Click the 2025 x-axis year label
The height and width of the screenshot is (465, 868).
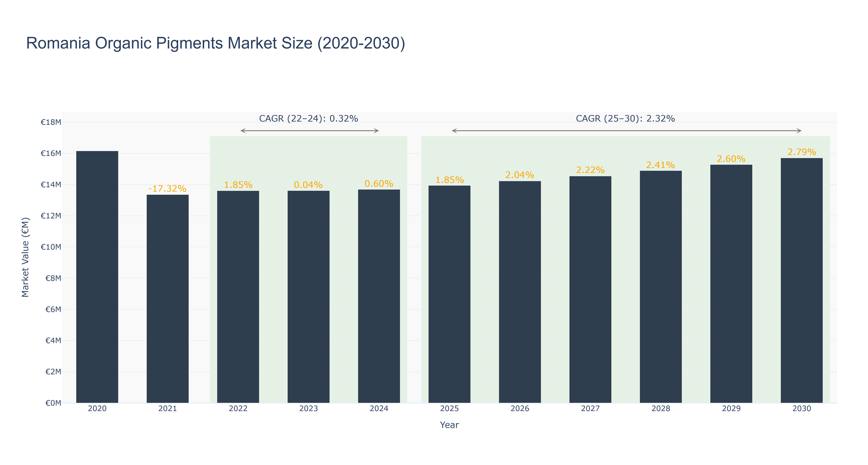449,409
